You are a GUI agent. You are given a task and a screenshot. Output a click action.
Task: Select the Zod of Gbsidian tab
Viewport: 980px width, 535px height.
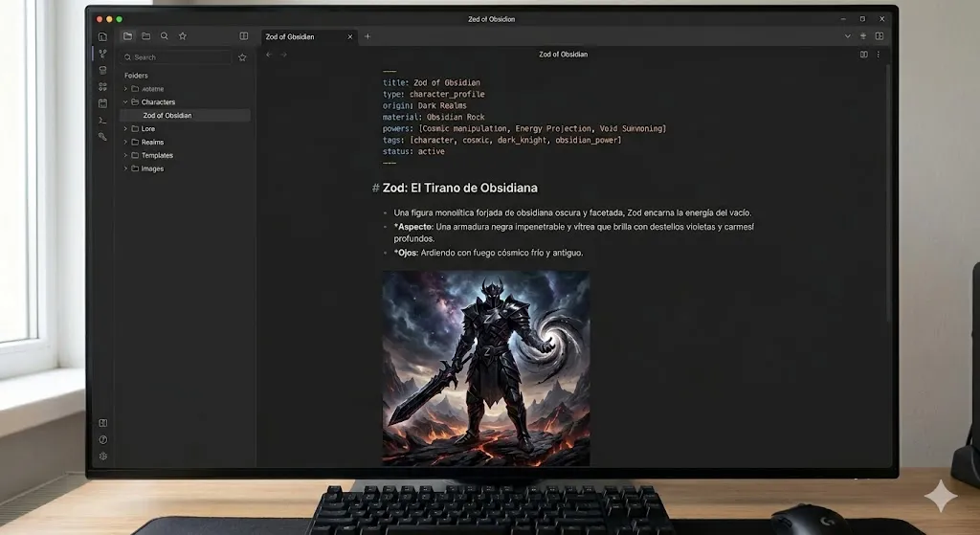click(x=309, y=37)
